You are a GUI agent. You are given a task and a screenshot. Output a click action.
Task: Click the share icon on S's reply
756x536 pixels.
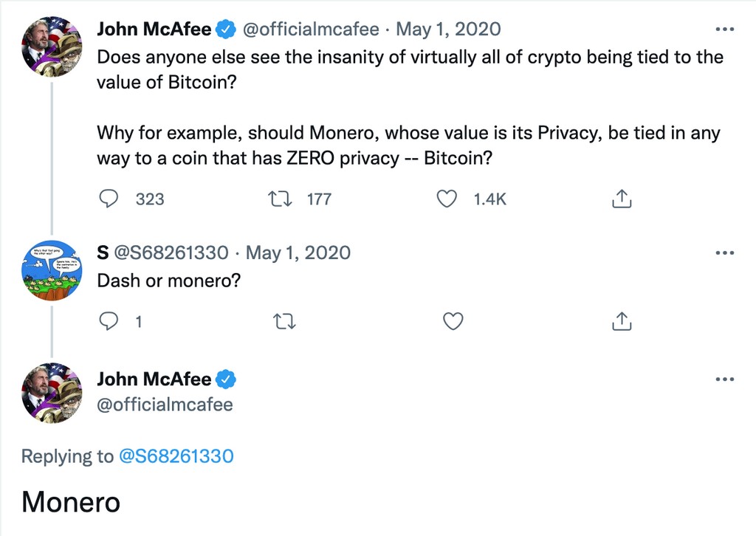621,321
